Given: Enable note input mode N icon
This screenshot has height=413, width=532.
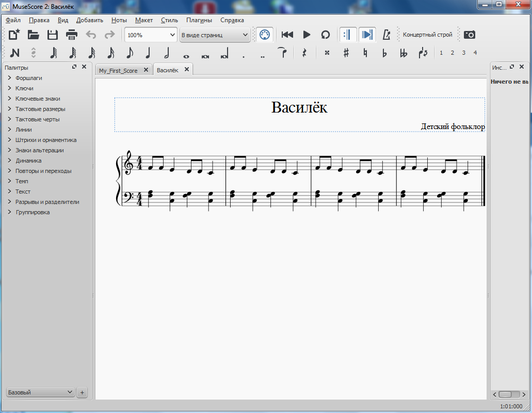Looking at the screenshot, I should tap(14, 53).
